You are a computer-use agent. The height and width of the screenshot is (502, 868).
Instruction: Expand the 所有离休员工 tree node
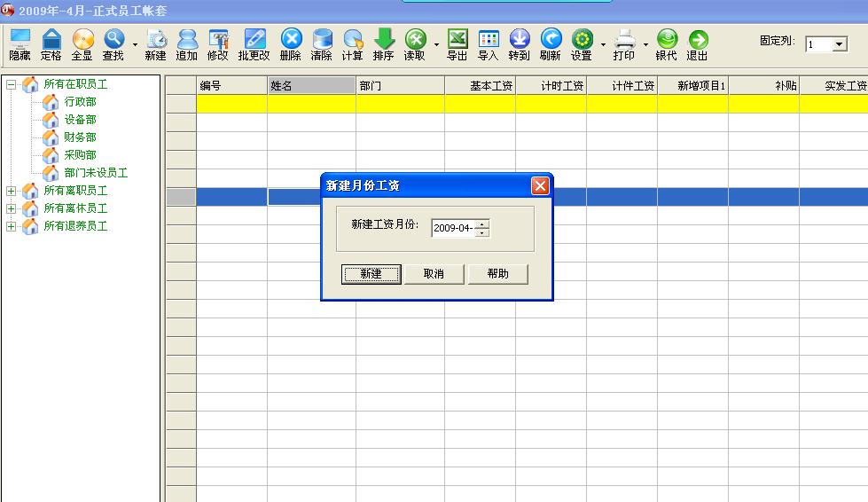(x=11, y=208)
